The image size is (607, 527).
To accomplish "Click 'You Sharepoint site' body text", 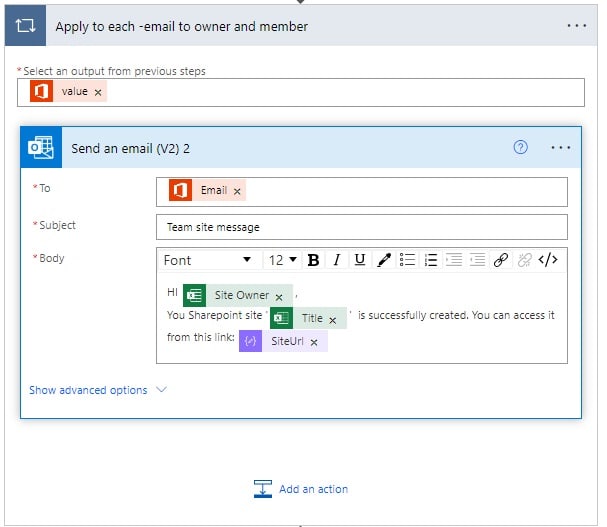I will click(x=214, y=315).
